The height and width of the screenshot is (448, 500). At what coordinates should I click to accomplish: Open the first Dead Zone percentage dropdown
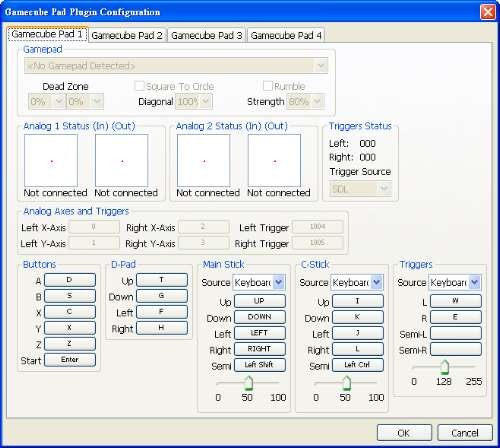47,101
